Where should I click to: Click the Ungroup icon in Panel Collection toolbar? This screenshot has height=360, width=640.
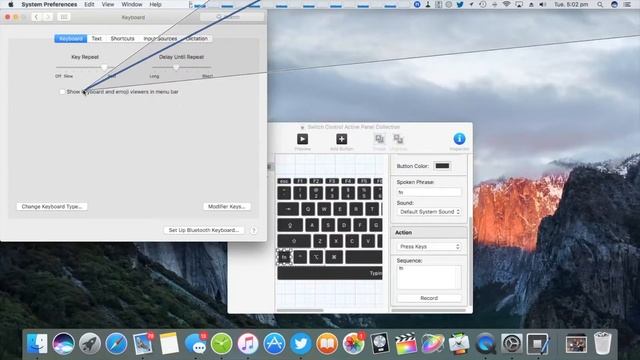click(398, 140)
